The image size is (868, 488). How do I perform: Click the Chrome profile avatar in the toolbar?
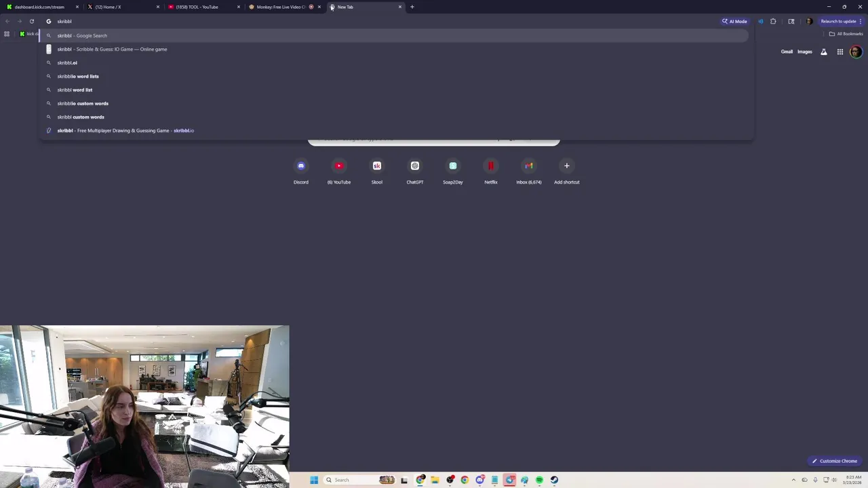[x=809, y=21]
